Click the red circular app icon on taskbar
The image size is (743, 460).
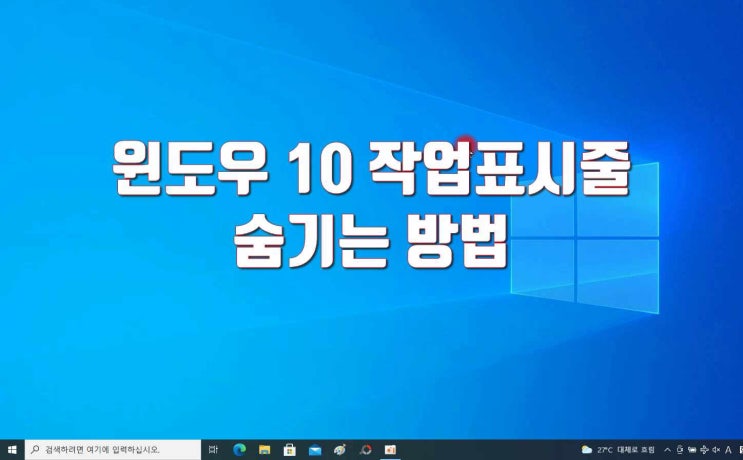pos(366,450)
